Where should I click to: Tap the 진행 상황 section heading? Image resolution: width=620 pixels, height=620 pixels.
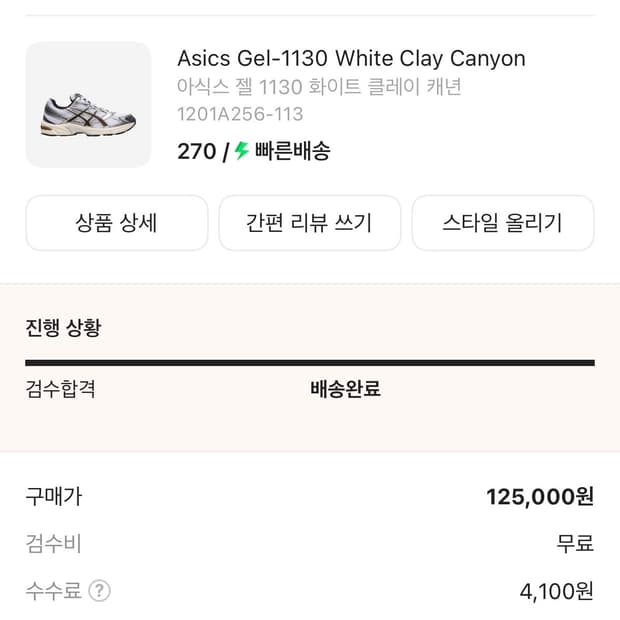pos(63,327)
